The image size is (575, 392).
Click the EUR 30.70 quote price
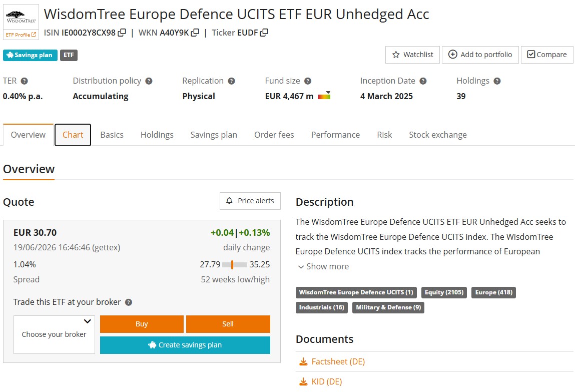click(35, 232)
